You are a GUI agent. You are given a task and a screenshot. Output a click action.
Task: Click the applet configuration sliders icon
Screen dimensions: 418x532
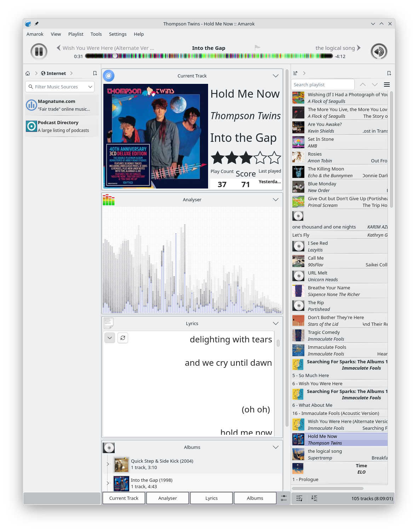click(284, 498)
